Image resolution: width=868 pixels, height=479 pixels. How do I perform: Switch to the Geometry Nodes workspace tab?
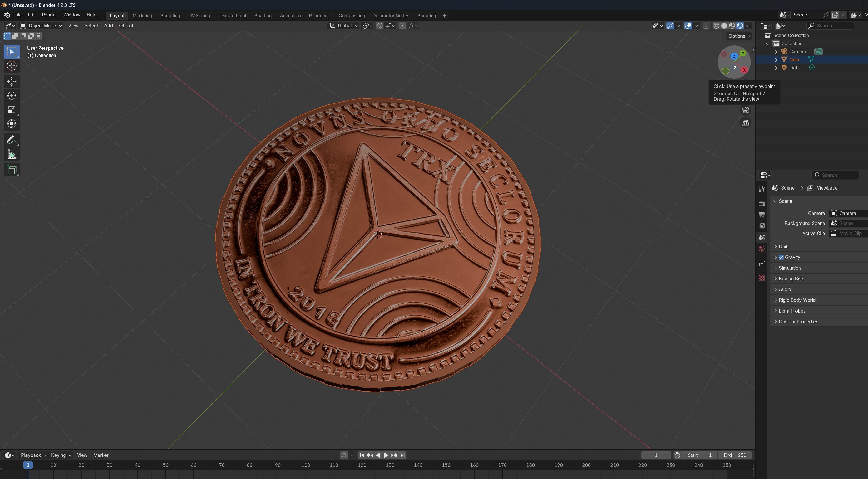[x=391, y=15]
